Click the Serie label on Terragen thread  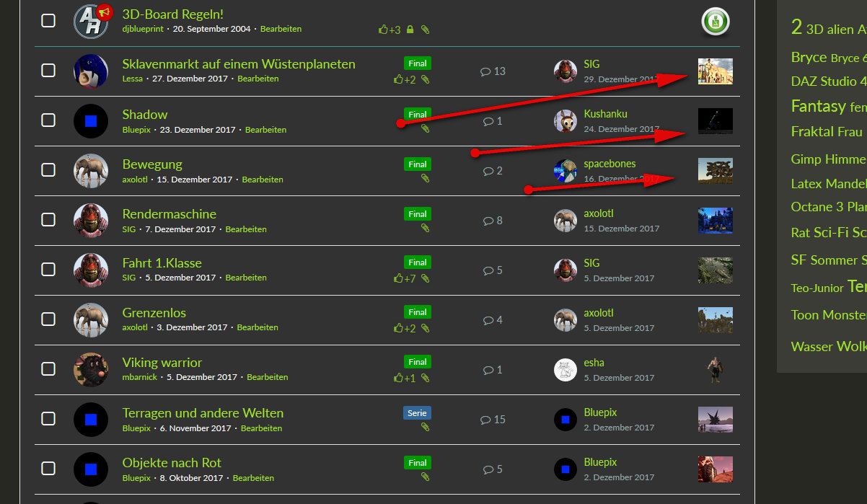click(418, 413)
